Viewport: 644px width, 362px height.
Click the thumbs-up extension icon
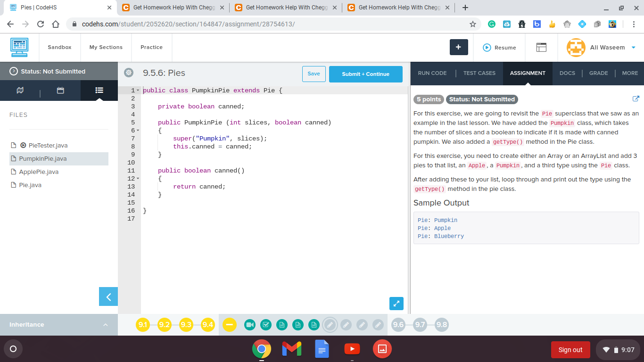pos(552,24)
